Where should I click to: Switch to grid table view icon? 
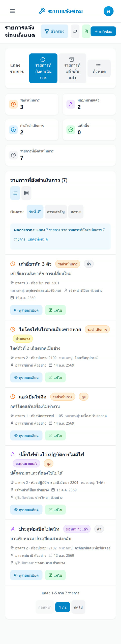(x=26, y=193)
